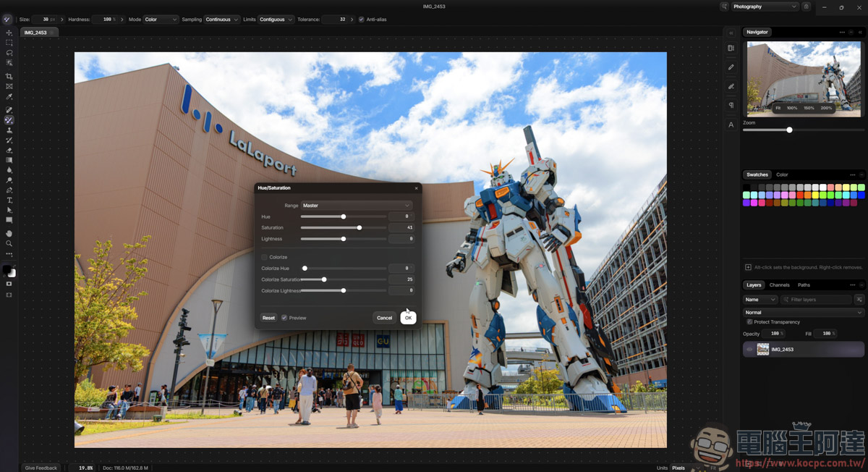Screen dimensions: 868x472
Task: Select the Path Selection arrow tool
Action: [x=9, y=210]
